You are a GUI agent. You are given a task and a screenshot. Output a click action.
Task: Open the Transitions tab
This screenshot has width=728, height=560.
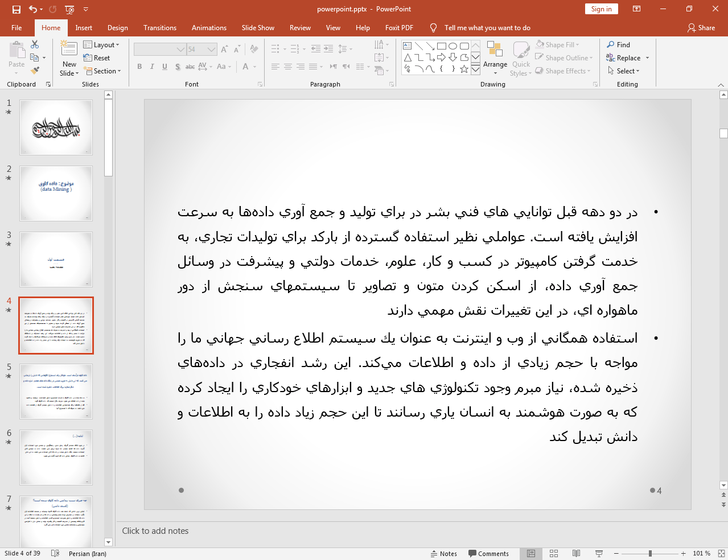(160, 27)
